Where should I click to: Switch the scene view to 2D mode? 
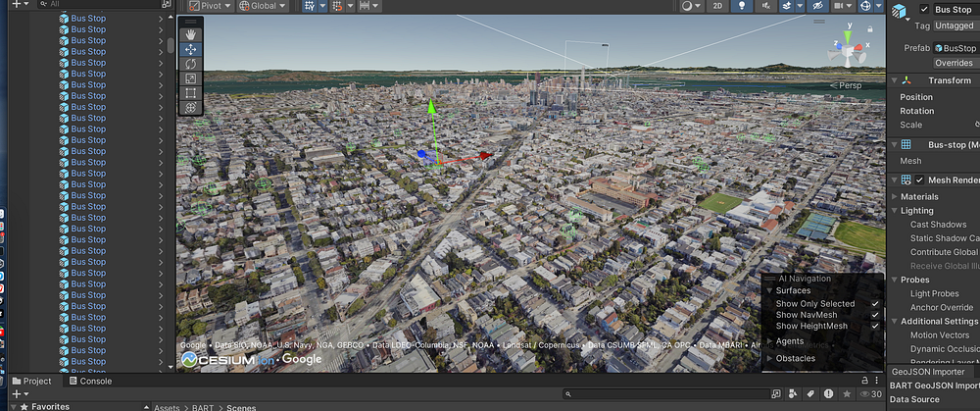click(719, 6)
